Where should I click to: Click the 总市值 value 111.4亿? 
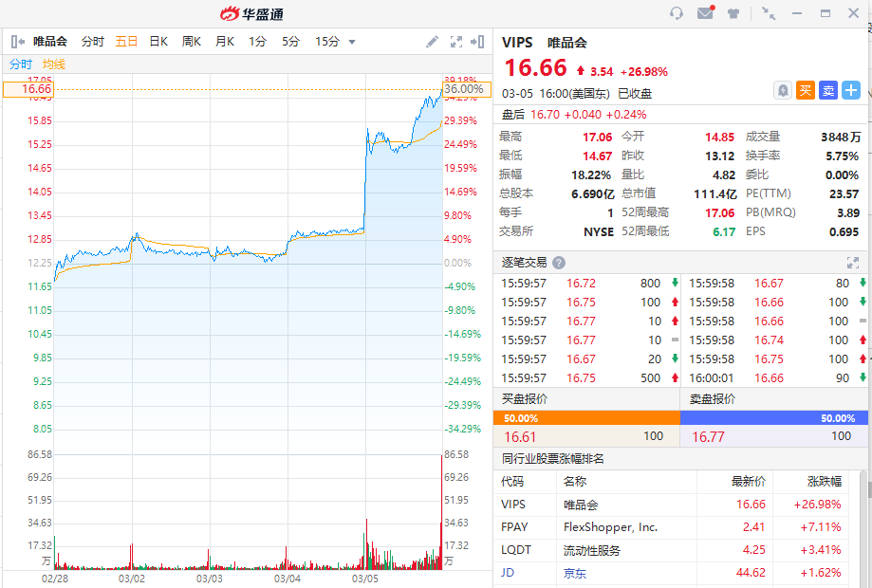tap(714, 194)
